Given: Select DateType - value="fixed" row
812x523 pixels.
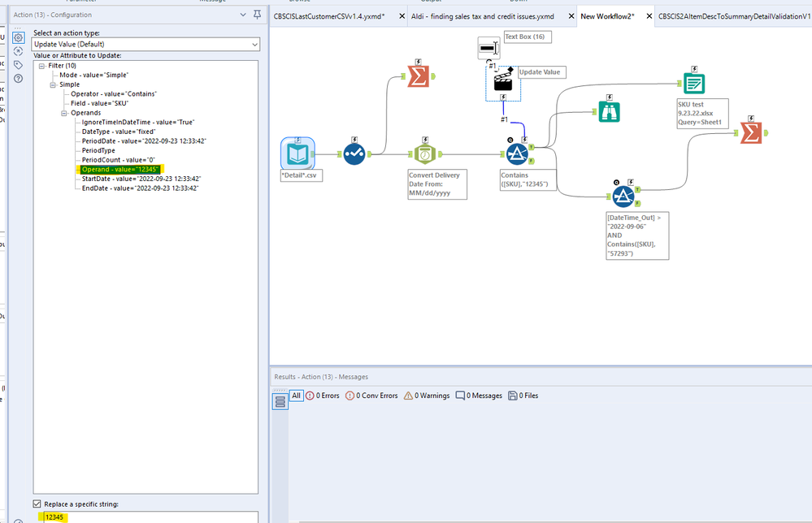Looking at the screenshot, I should click(x=119, y=132).
